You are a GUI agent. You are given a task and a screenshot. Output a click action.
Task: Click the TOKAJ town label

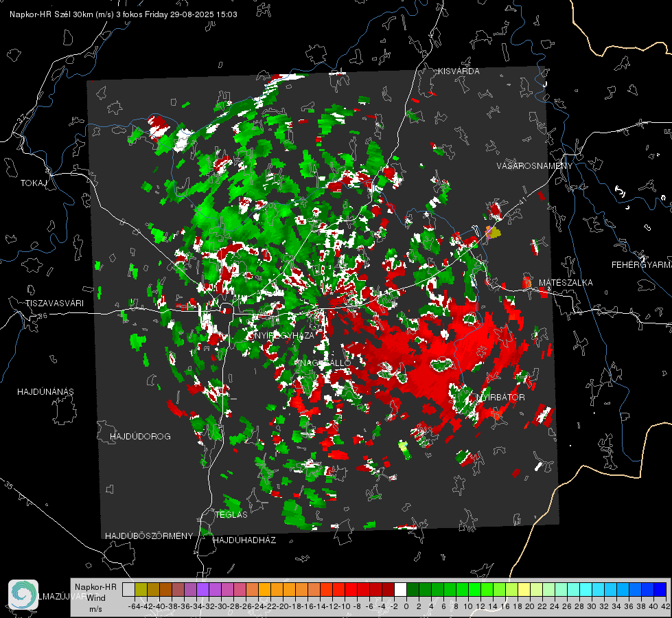(34, 183)
